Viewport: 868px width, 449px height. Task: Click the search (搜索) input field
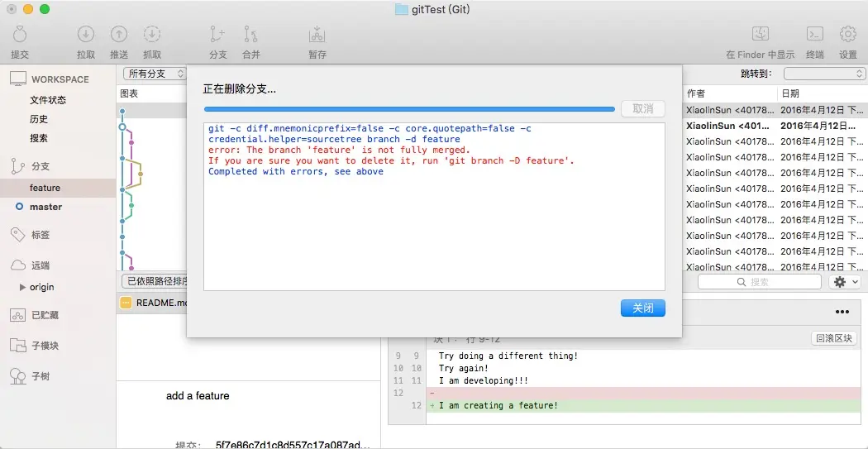(x=760, y=282)
